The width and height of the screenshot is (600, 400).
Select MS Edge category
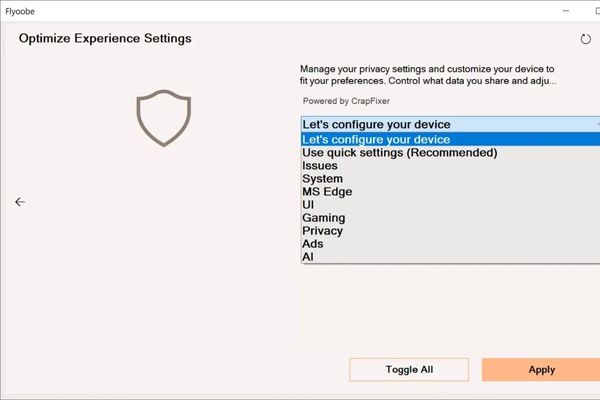[x=327, y=192]
